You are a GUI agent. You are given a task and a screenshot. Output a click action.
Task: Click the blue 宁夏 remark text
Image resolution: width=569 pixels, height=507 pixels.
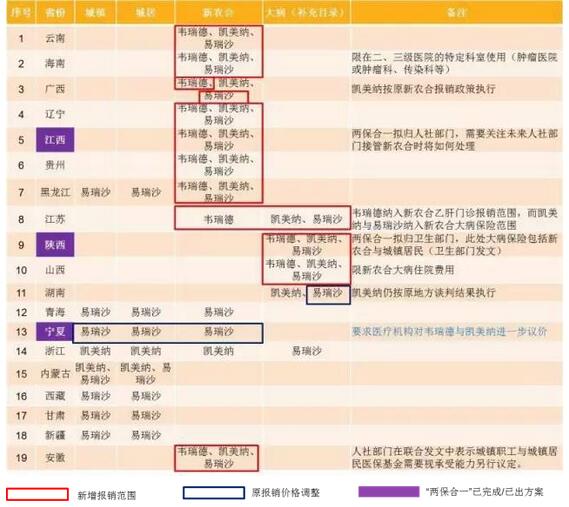click(449, 331)
